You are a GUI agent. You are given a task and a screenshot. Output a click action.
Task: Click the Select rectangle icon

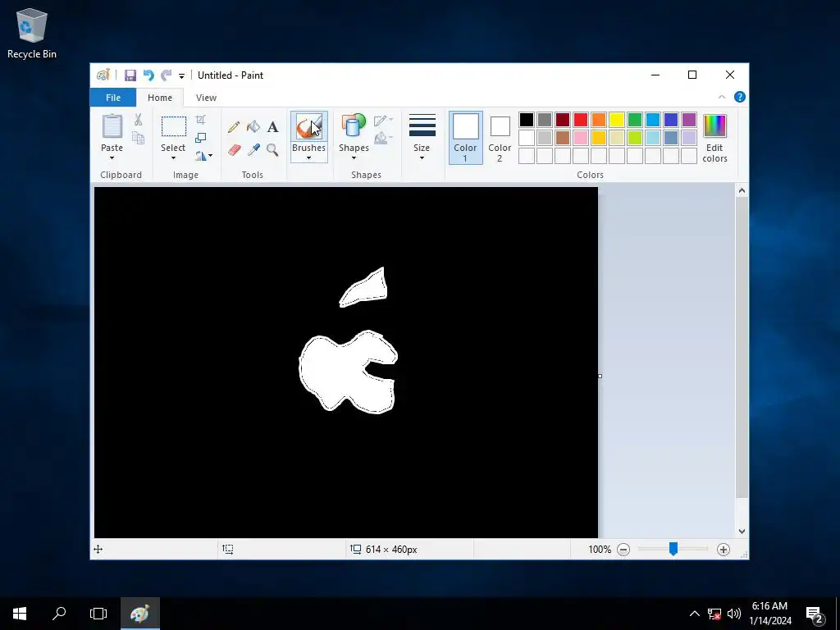(x=174, y=126)
